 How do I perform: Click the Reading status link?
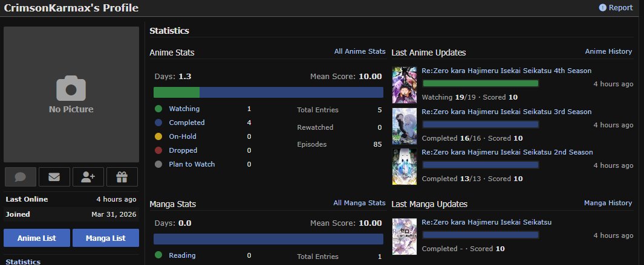[x=182, y=255]
